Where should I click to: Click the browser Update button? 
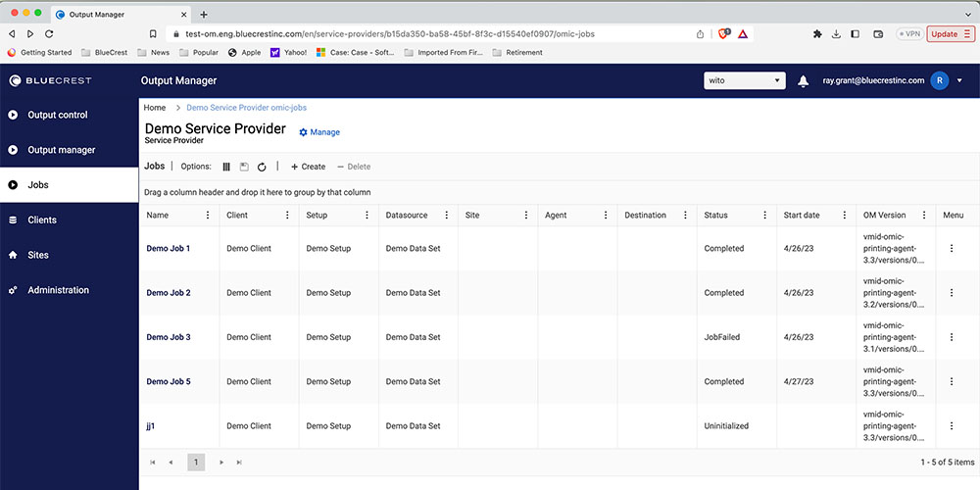coord(950,33)
